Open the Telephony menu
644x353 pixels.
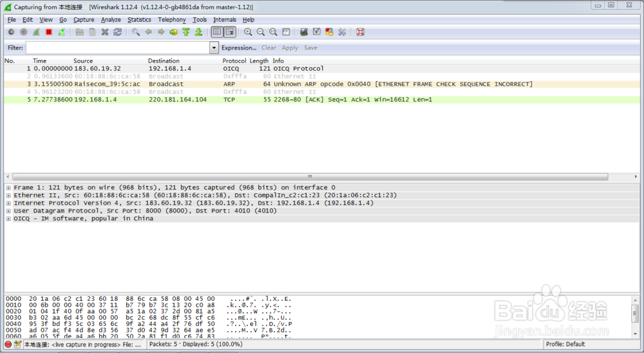pyautogui.click(x=172, y=20)
